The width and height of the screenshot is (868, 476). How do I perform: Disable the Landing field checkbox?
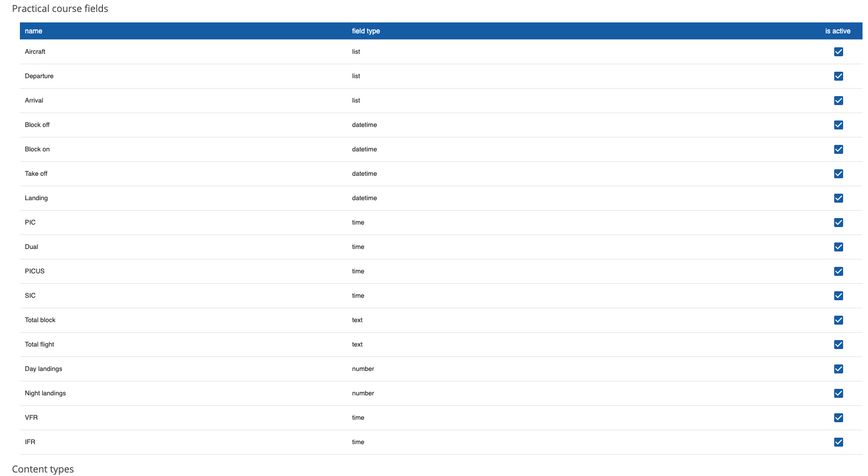click(838, 198)
